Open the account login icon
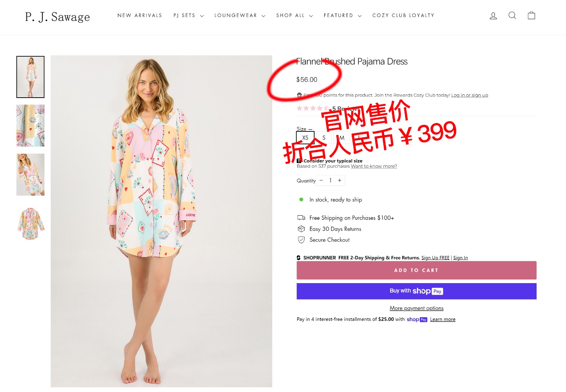The width and height of the screenshot is (566, 392). (493, 16)
